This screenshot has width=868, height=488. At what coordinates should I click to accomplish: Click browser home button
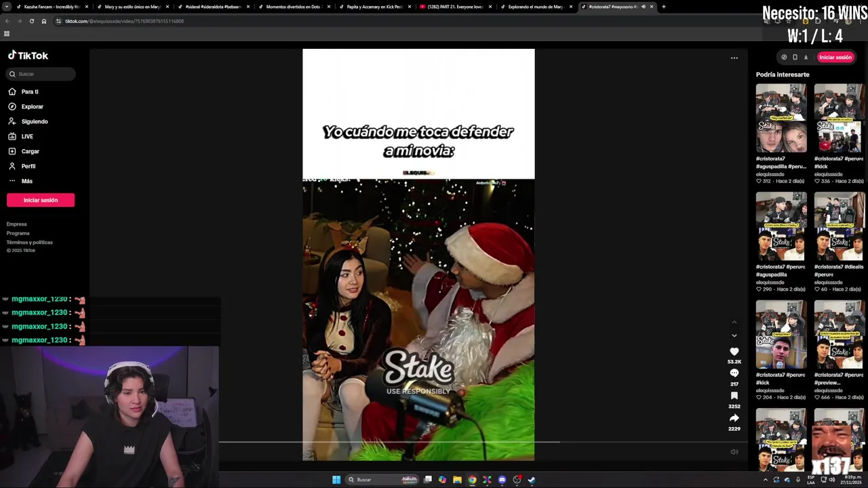44,21
